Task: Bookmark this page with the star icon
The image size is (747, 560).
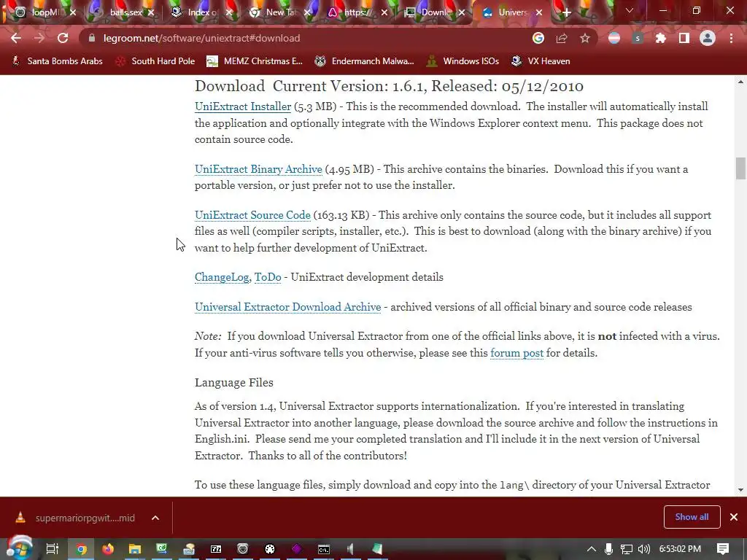Action: (585, 38)
